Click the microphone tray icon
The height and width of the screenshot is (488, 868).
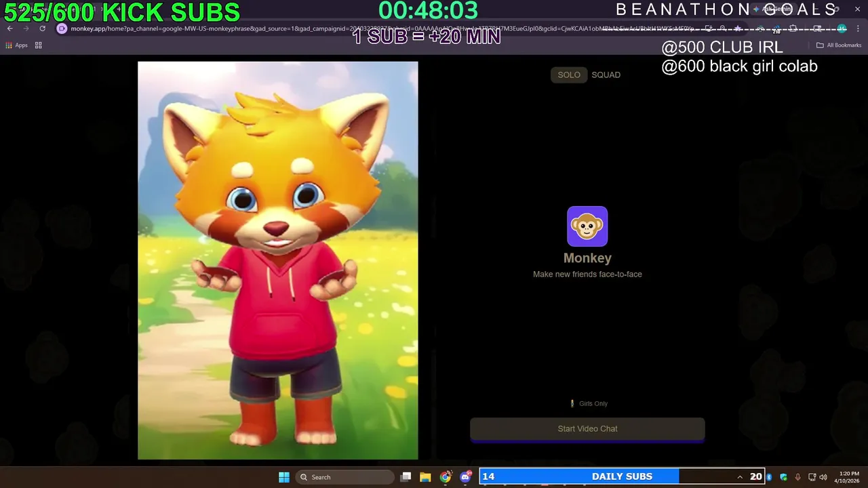point(797,477)
